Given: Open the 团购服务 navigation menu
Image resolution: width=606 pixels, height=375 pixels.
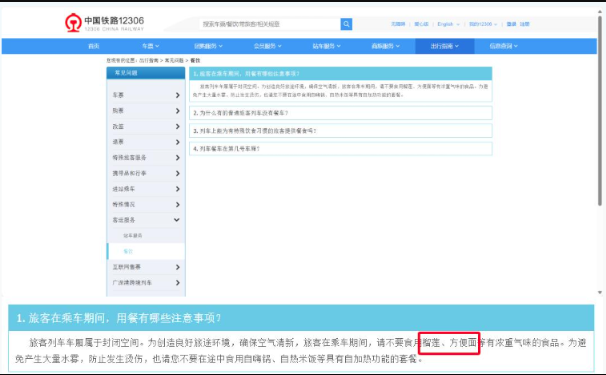Looking at the screenshot, I should tap(208, 46).
